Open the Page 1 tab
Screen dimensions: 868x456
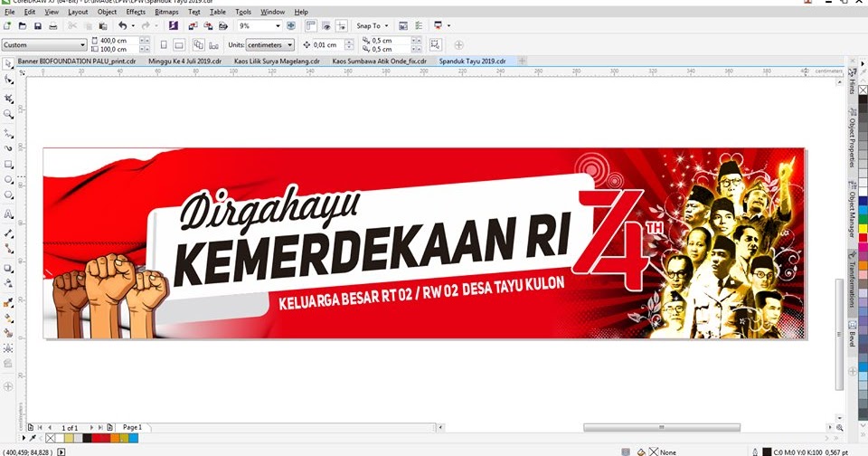click(132, 427)
